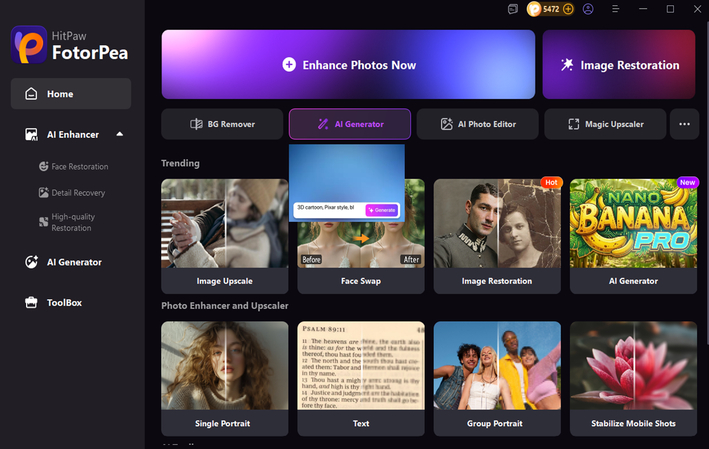The height and width of the screenshot is (449, 709).
Task: Click the BG Remover icon
Action: click(x=196, y=124)
